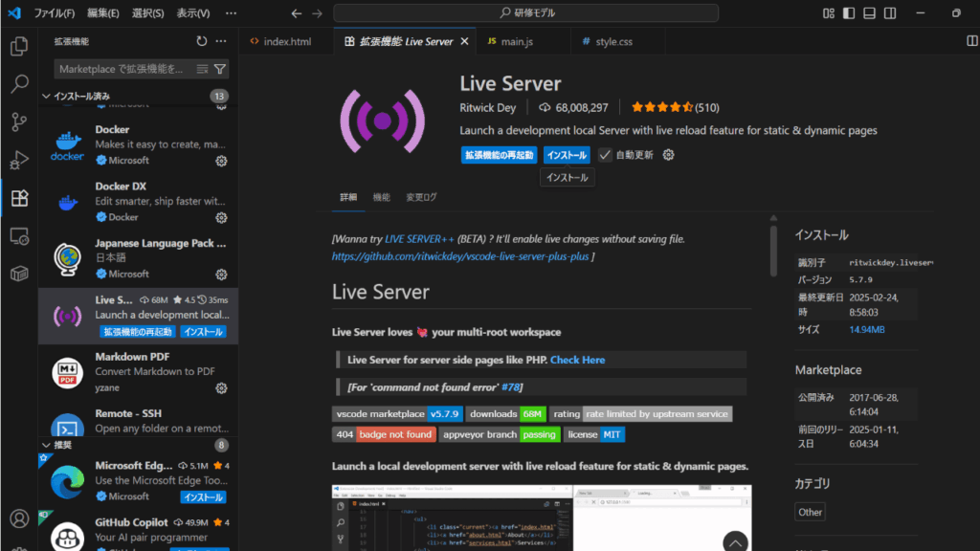The width and height of the screenshot is (980, 551).
Task: Click the Marketplace extension search field
Action: click(124, 69)
